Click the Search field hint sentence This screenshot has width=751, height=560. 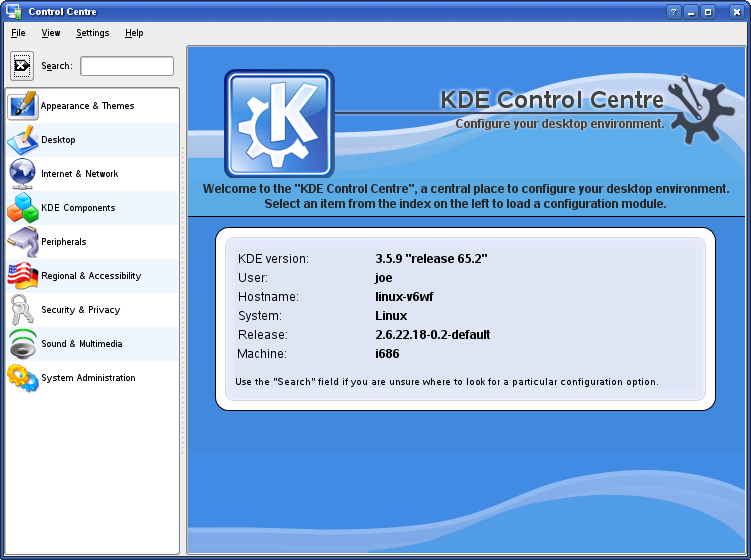pyautogui.click(x=447, y=382)
